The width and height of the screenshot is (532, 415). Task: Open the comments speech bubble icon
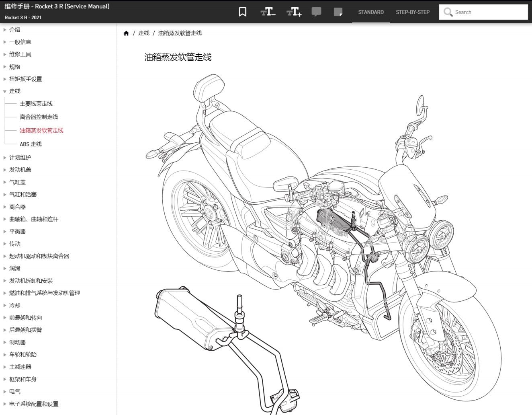click(x=317, y=12)
